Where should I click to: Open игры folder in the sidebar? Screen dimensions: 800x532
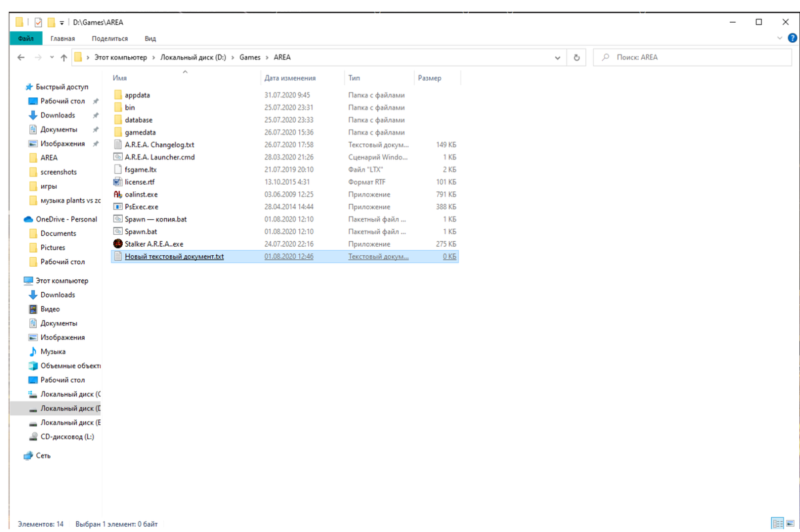(49, 186)
